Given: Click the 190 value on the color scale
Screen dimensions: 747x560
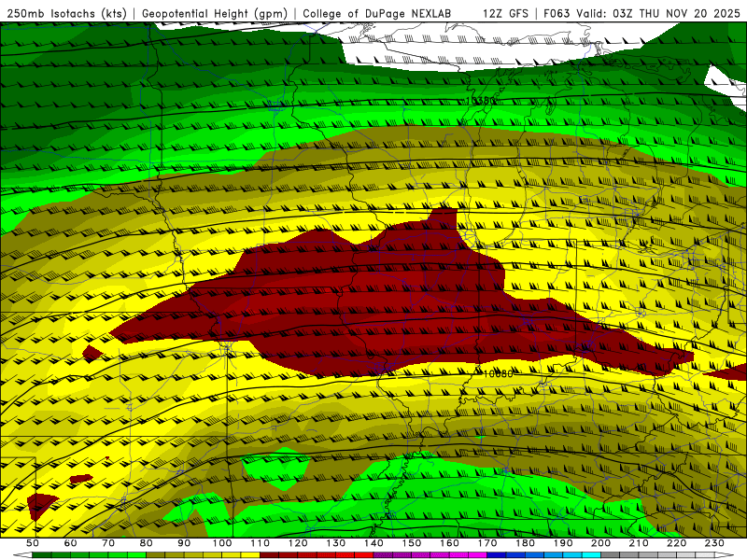Looking at the screenshot, I should click(x=563, y=543).
